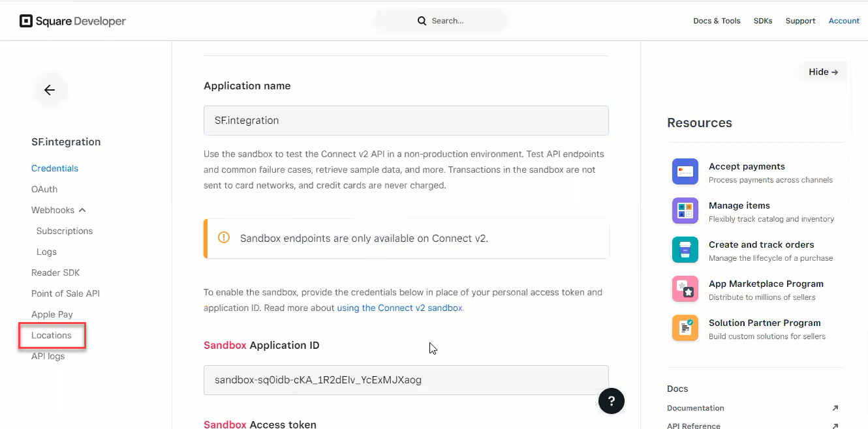Image resolution: width=868 pixels, height=429 pixels.
Task: Open API Reference external link arrow
Action: tap(835, 426)
